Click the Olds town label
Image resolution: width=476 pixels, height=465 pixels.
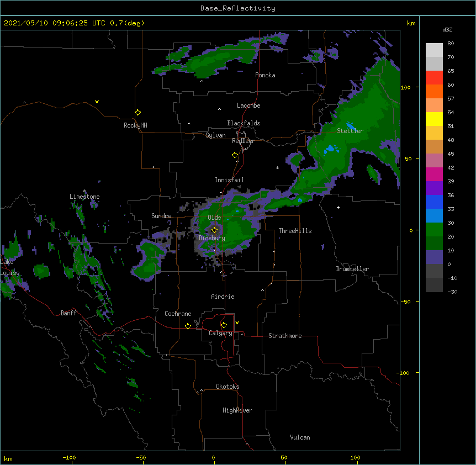pyautogui.click(x=214, y=218)
